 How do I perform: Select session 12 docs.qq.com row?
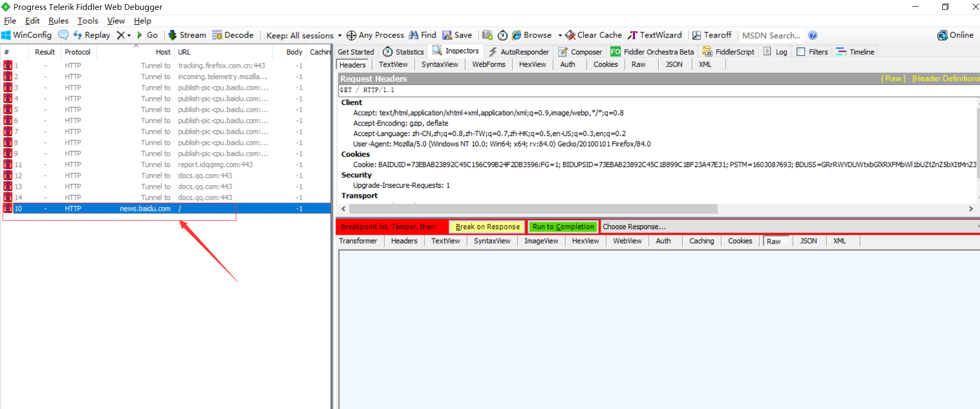click(x=165, y=175)
